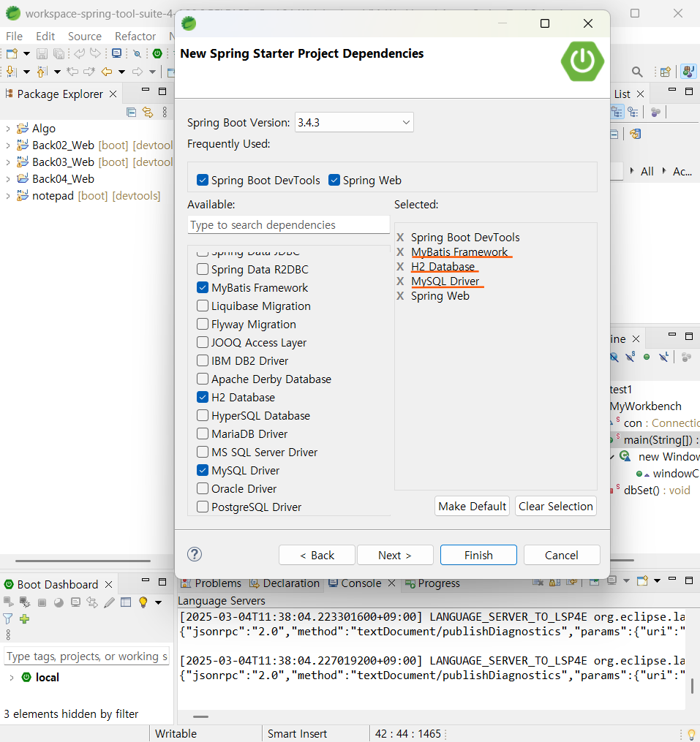The width and height of the screenshot is (700, 742).
Task: Uncheck the MyBatis Framework checkbox
Action: point(202,288)
